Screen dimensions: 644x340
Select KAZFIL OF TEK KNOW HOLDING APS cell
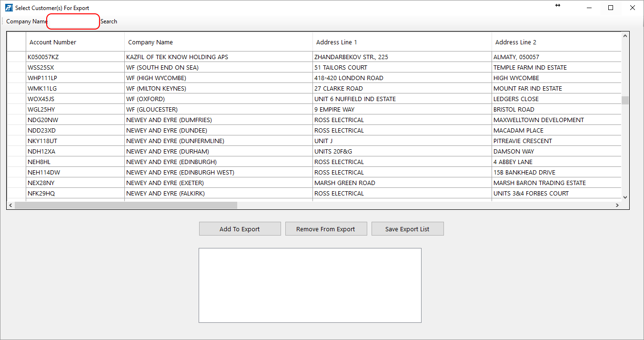point(219,57)
